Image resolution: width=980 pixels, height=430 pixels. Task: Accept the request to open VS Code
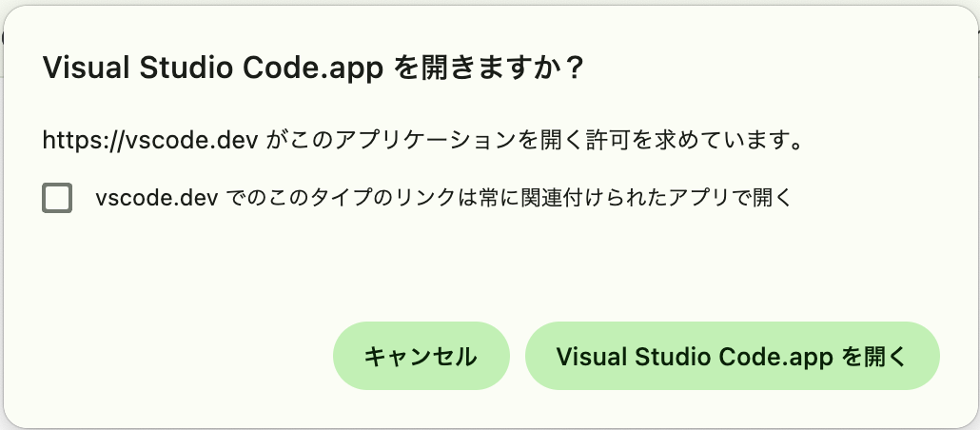point(732,356)
